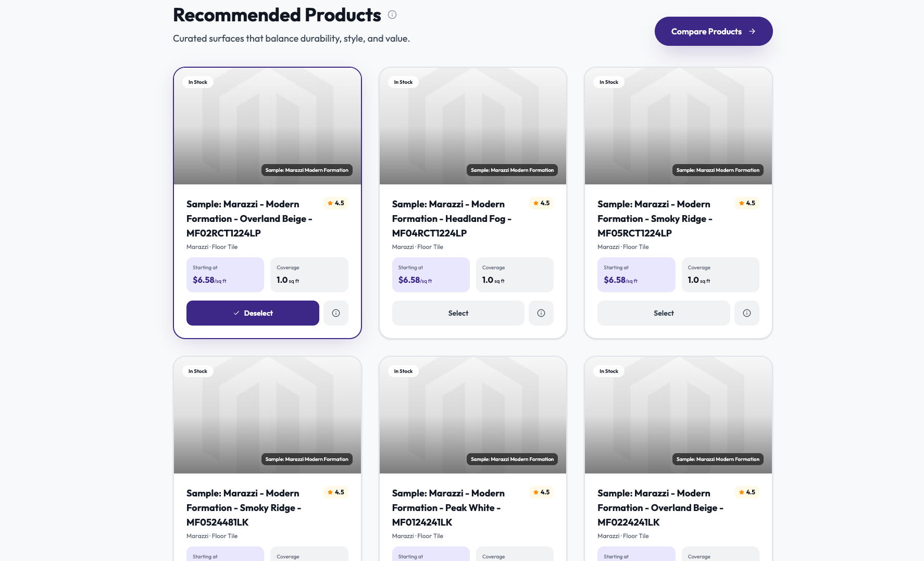The width and height of the screenshot is (924, 561).
Task: Click the Sample label on Headland Fog image
Action: [513, 170]
